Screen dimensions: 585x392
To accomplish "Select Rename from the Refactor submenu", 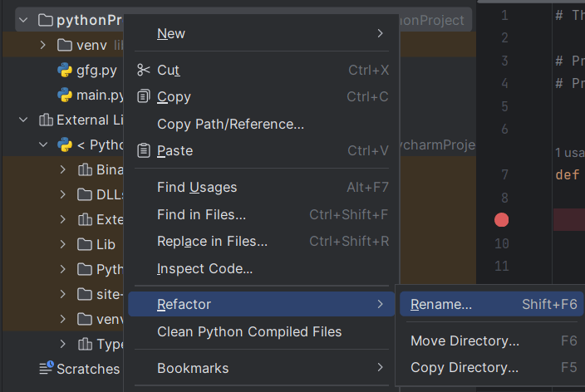I will [441, 305].
